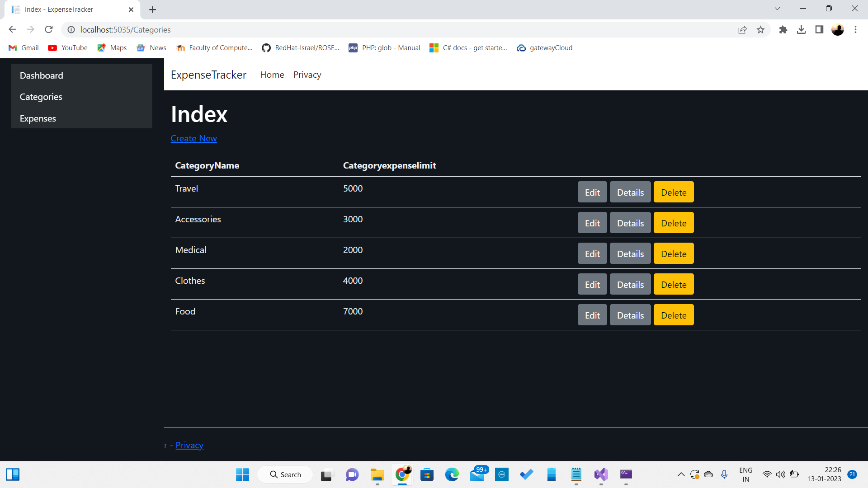The image size is (868, 488).
Task: Open Chrome three-dot menu
Action: [855, 29]
